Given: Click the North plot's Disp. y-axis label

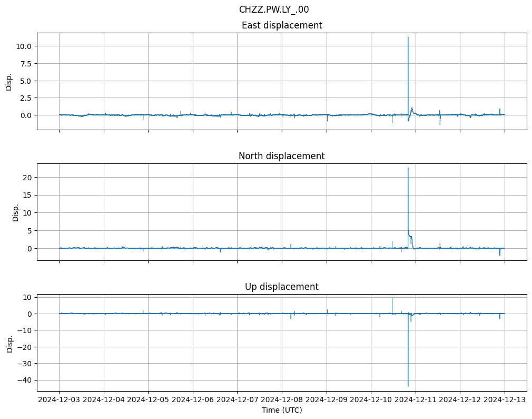Looking at the screenshot, I should pos(16,212).
